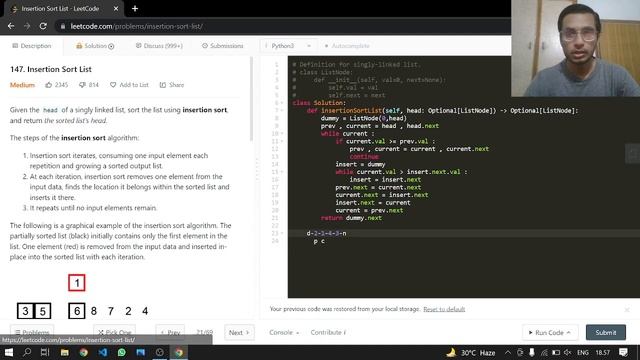Image resolution: width=640 pixels, height=360 pixels.
Task: Click the panel divider handle
Action: [257, 169]
